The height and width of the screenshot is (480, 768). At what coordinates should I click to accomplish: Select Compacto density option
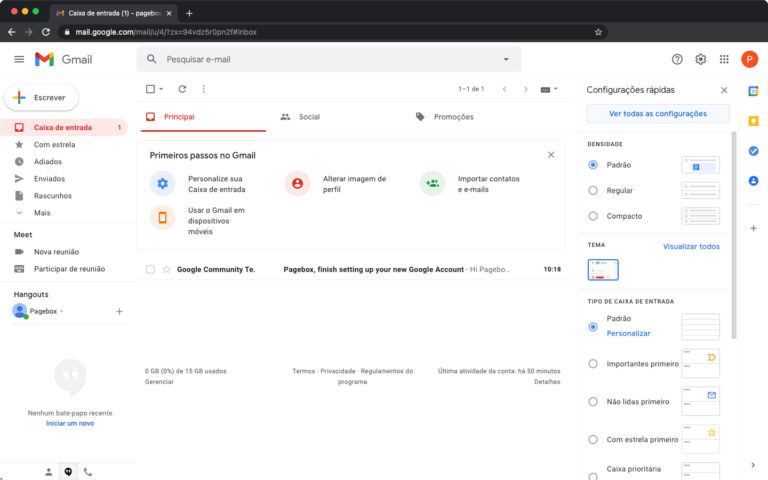pyautogui.click(x=593, y=216)
